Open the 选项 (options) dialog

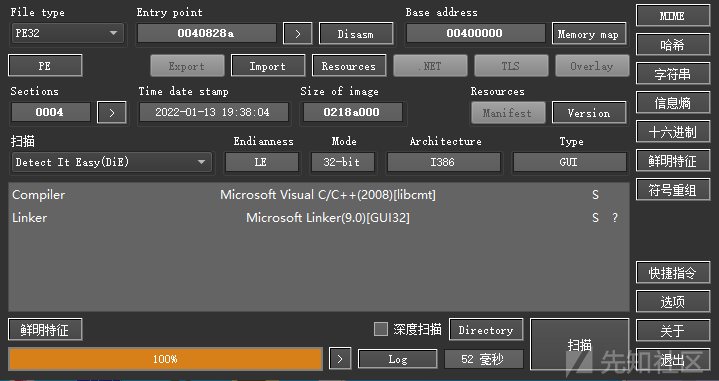673,302
